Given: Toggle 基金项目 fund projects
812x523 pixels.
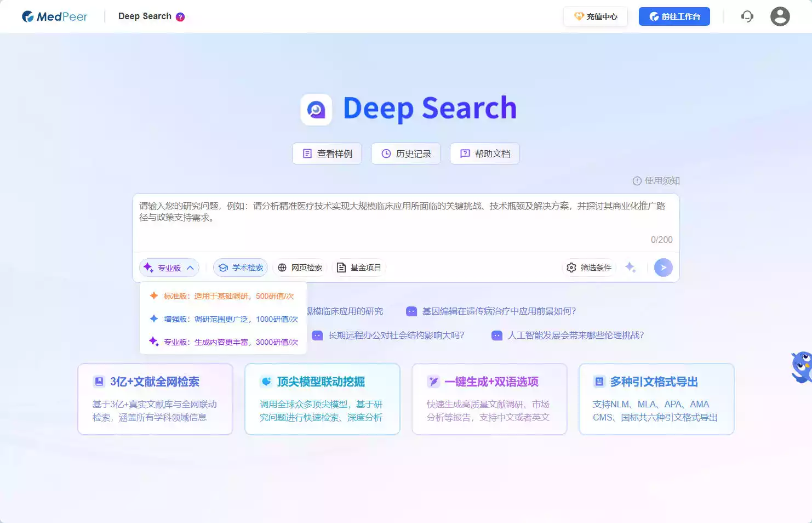Looking at the screenshot, I should point(359,268).
